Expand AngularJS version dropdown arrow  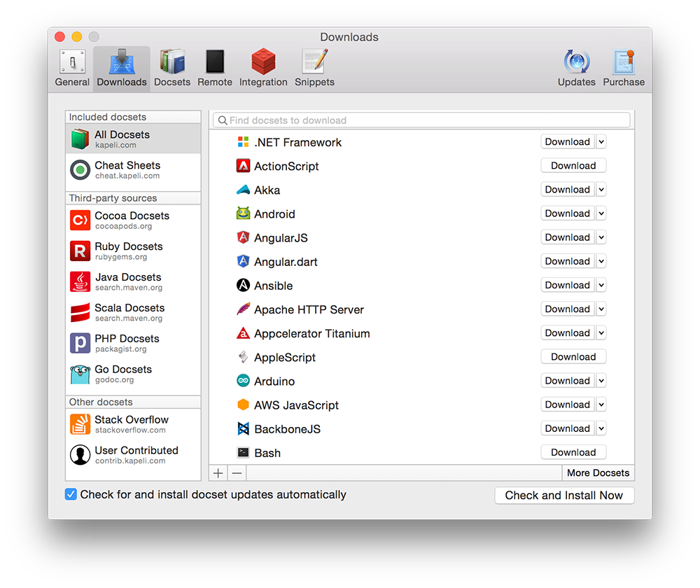pyautogui.click(x=601, y=237)
